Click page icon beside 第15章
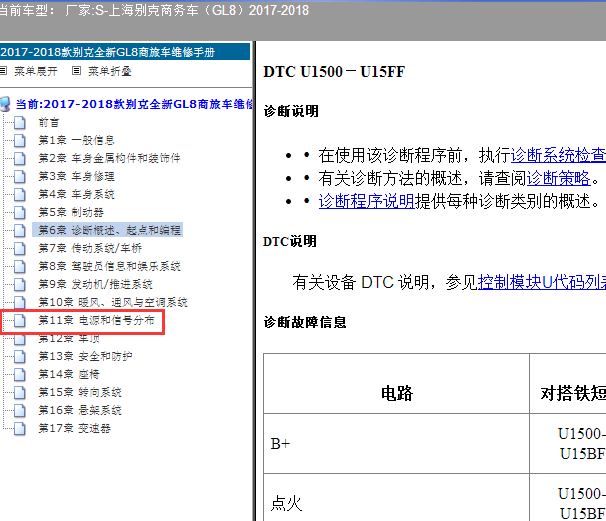The width and height of the screenshot is (606, 521). (20, 392)
